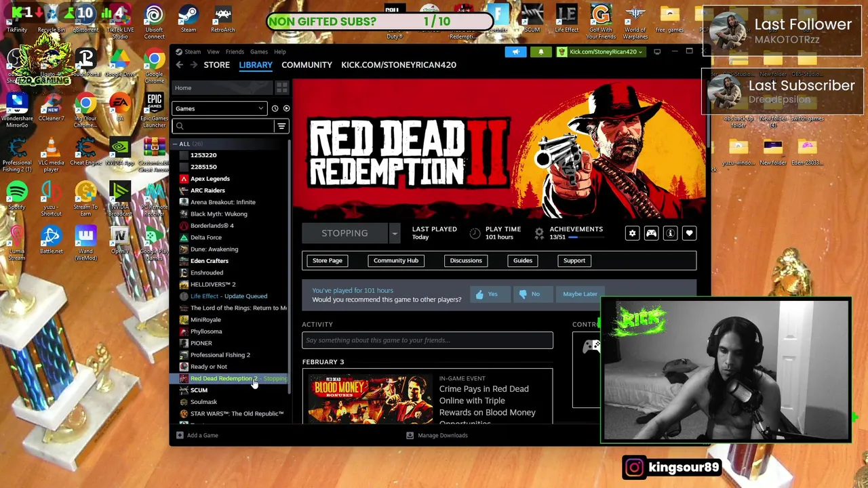This screenshot has width=868, height=488.
Task: Open game settings gear icon
Action: [x=632, y=234]
